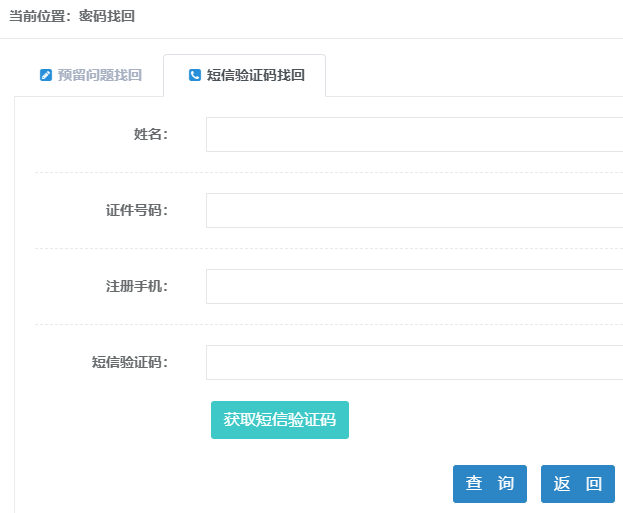Place cursor in 注册手机 field
The height and width of the screenshot is (513, 623).
point(414,286)
